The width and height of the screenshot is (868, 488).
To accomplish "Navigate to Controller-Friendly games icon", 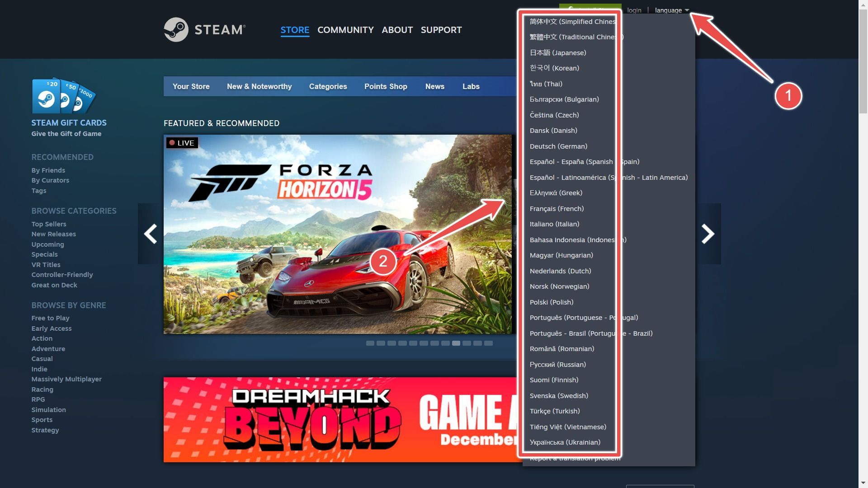I will (x=61, y=275).
